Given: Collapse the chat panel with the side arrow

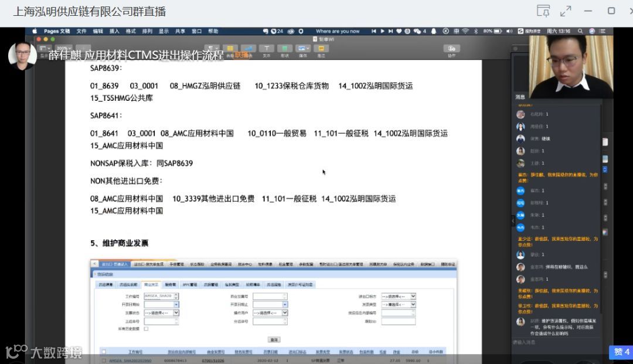Looking at the screenshot, I should coord(513,221).
